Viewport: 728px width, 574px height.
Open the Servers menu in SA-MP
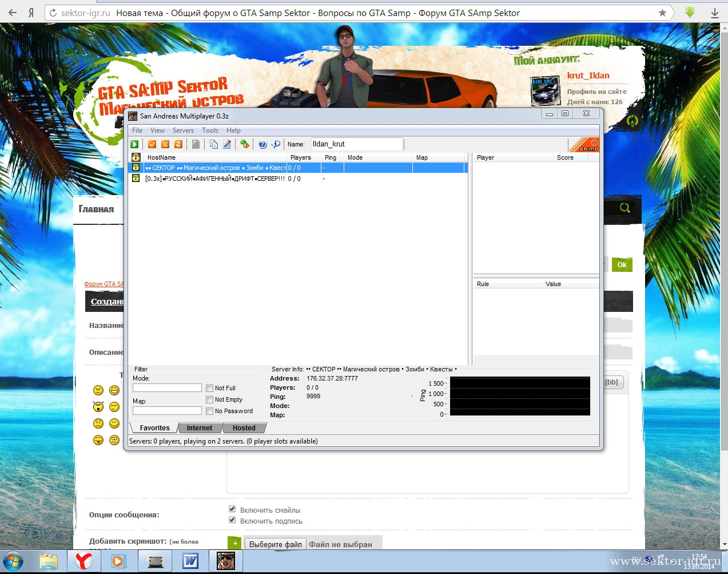183,130
